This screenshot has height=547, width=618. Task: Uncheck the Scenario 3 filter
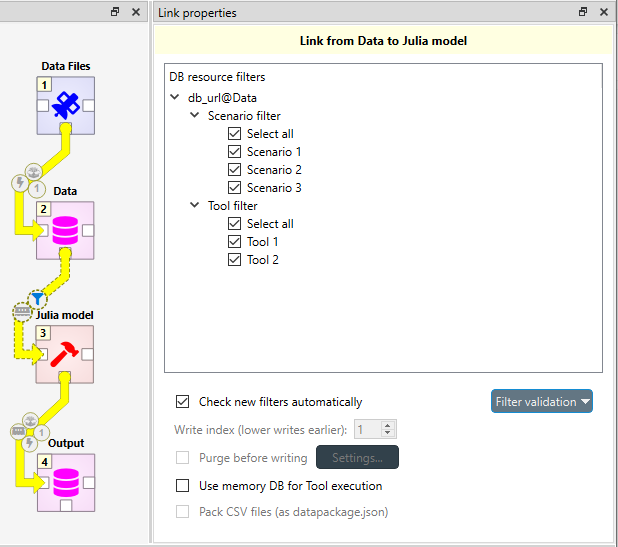235,188
